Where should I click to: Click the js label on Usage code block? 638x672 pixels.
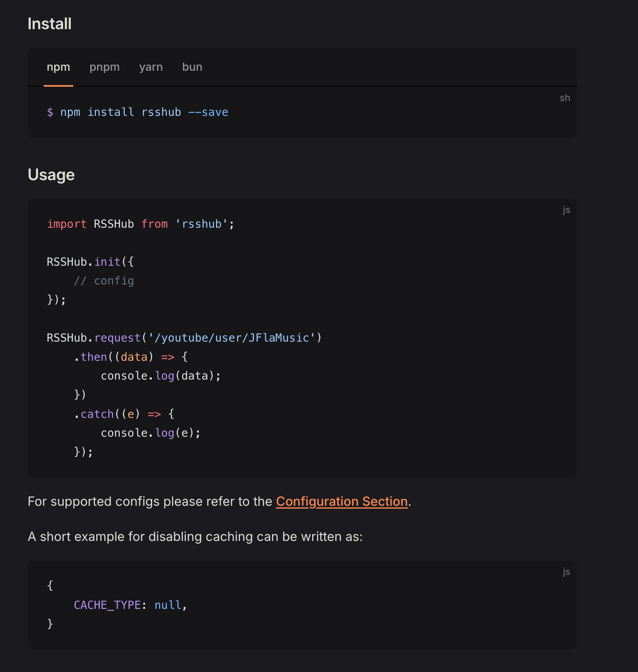tap(566, 209)
